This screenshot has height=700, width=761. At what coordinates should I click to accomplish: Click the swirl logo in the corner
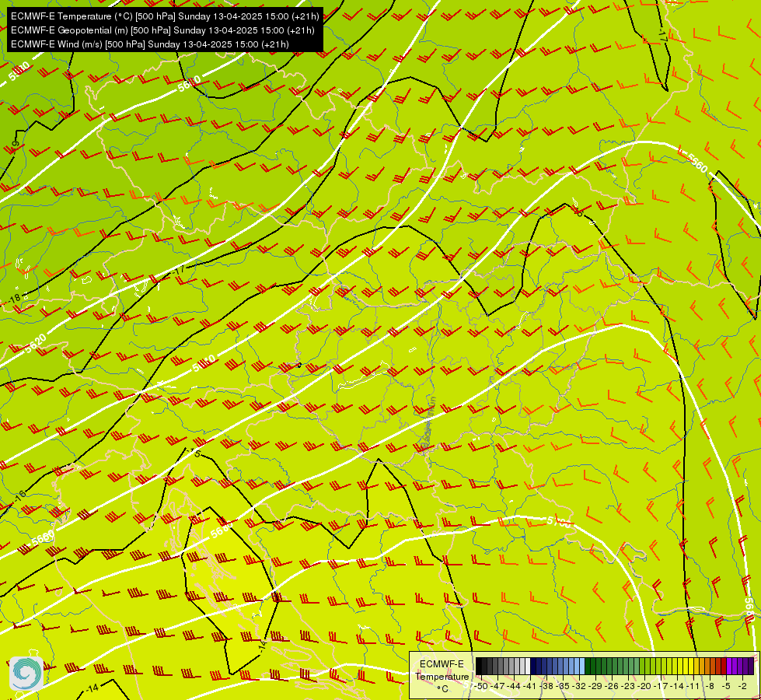(26, 674)
